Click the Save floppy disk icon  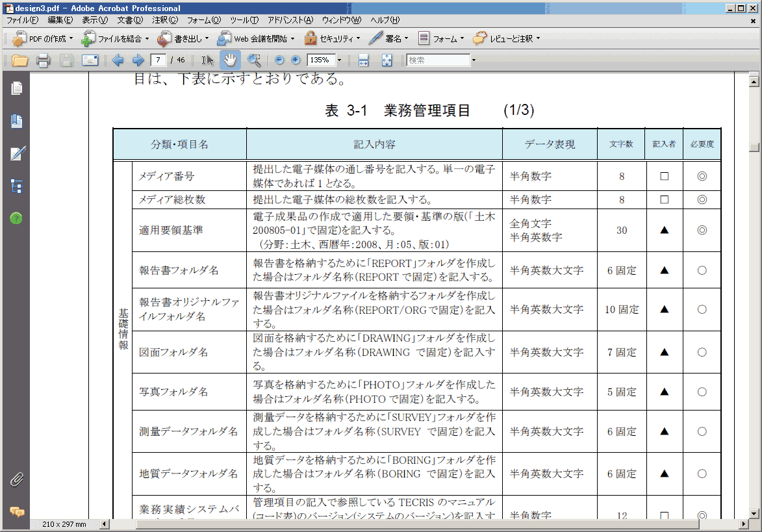(66, 60)
